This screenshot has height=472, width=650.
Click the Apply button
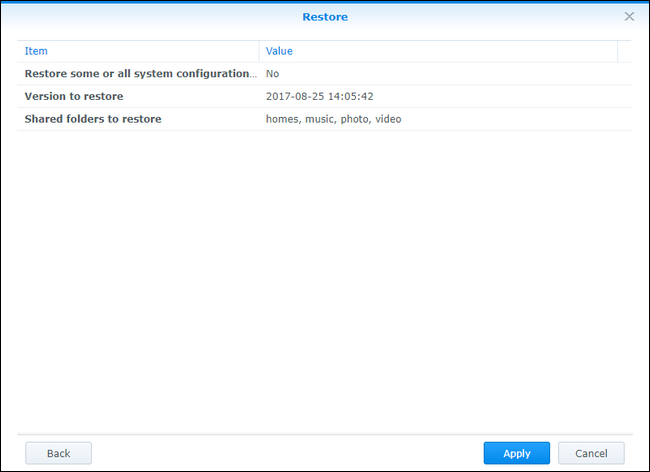pyautogui.click(x=517, y=453)
